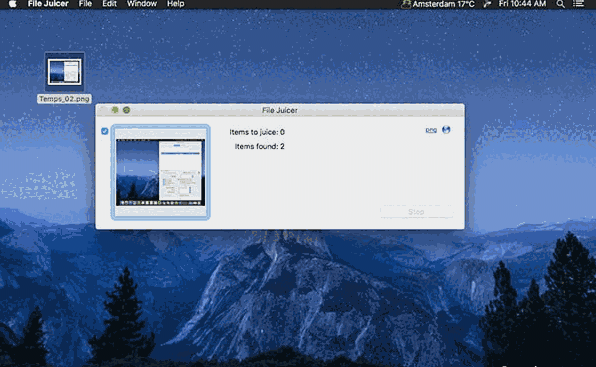Click the Temps_02.png file name label
Screen dimensions: 596x367
64,99
